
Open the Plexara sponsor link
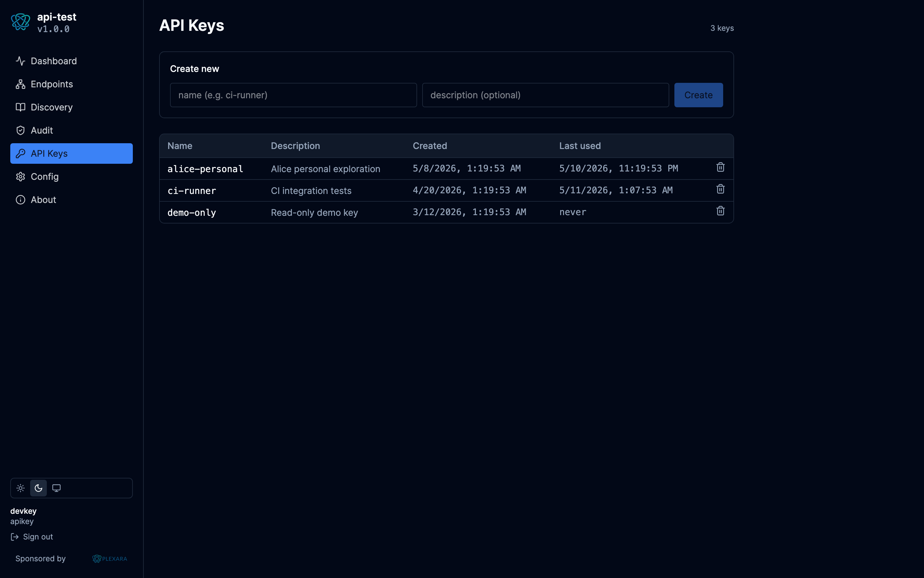click(110, 559)
